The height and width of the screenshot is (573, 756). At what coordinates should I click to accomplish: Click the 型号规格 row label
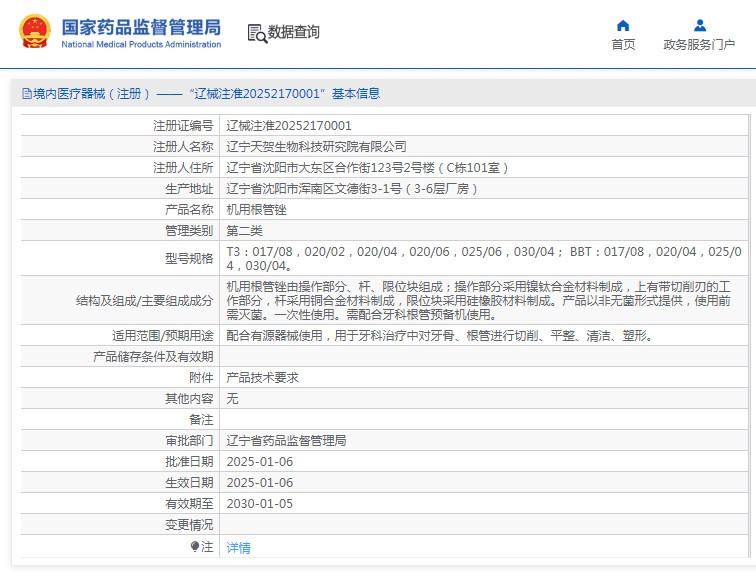[x=189, y=259]
